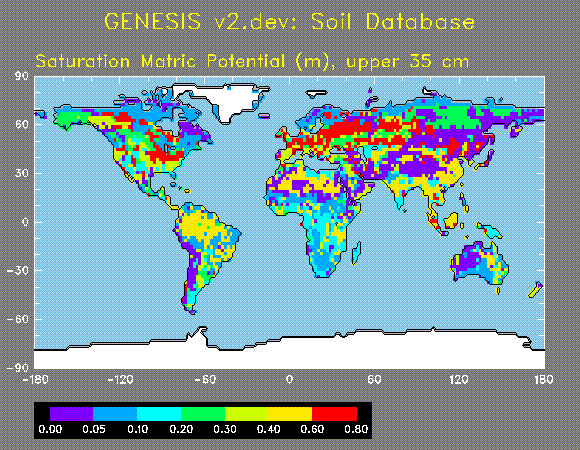The image size is (580, 450).
Task: Click the cyan 0.10–0.20 legend swatch
Action: coord(159,414)
